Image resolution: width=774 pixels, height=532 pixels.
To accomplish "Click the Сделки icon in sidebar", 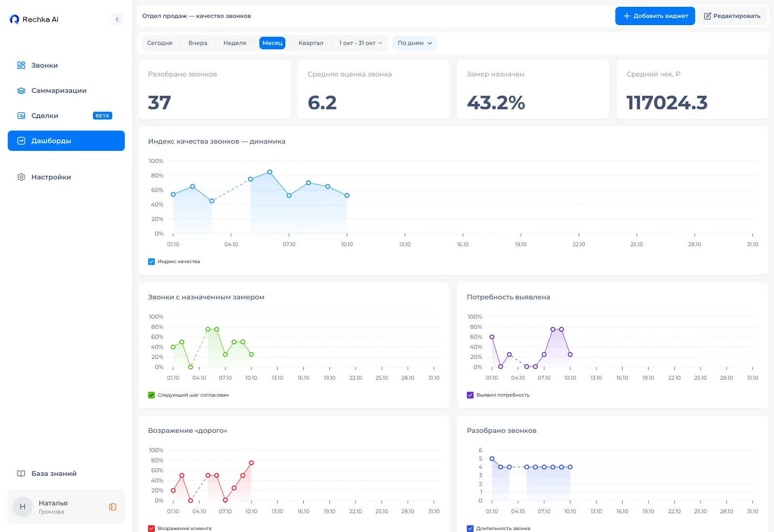I will [x=21, y=116].
